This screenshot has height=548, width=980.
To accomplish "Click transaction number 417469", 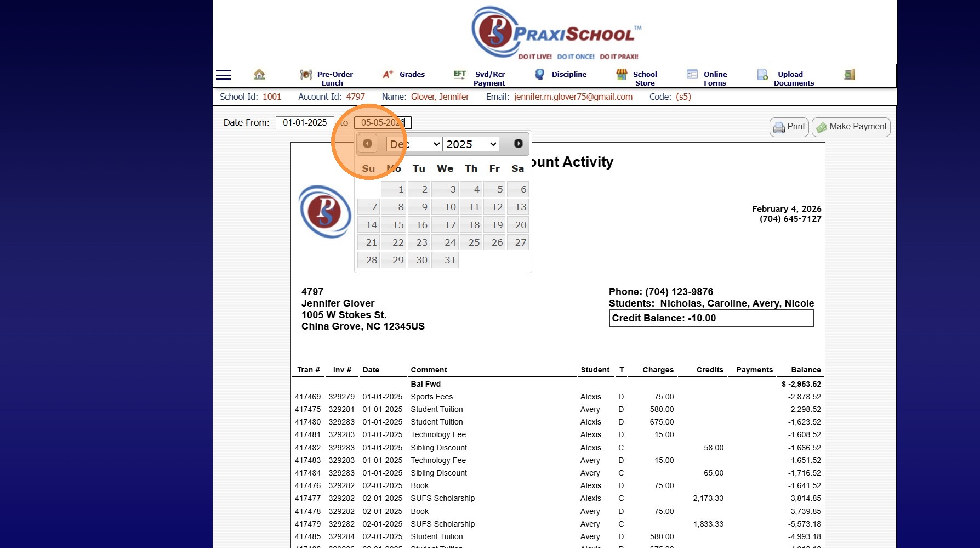I will point(308,397).
